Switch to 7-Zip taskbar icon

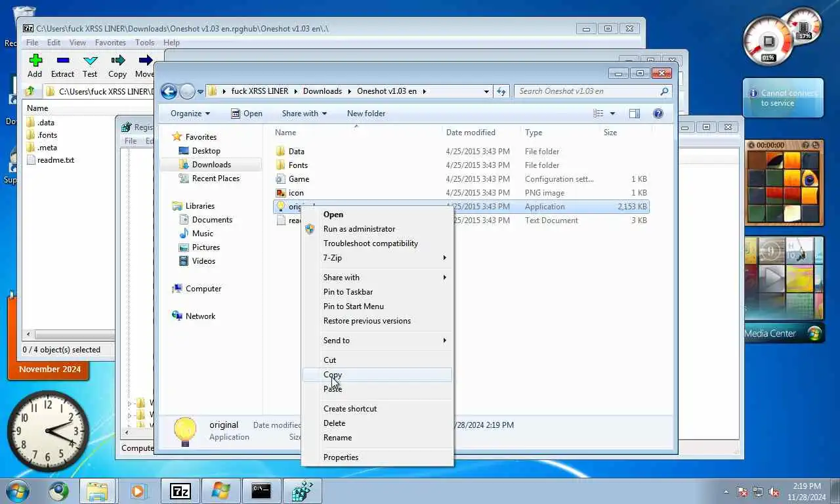(180, 491)
